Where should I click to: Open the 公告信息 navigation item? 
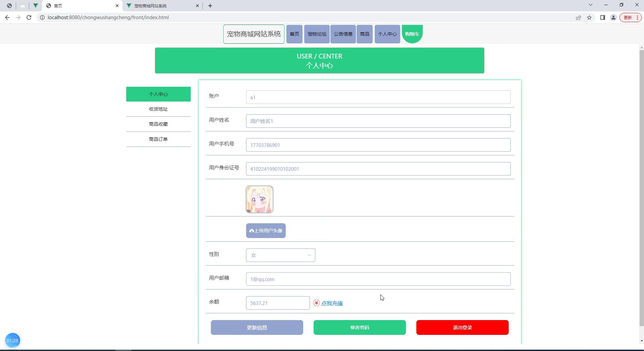pos(343,34)
